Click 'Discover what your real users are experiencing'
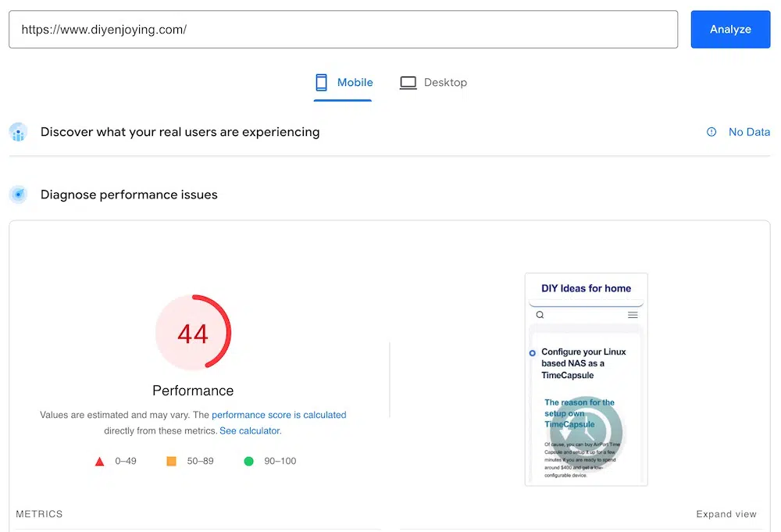The image size is (781, 532). pos(180,132)
